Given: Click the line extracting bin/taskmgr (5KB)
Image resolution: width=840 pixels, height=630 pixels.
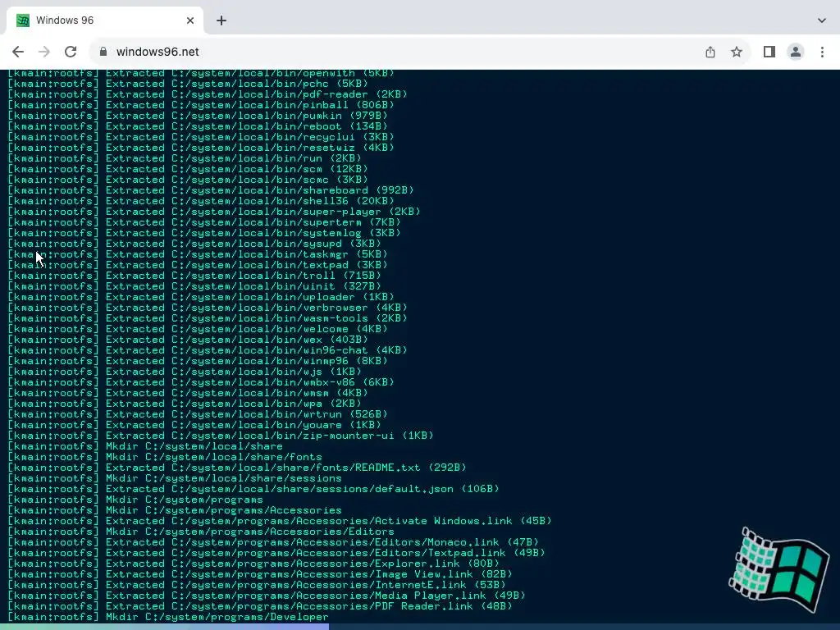Looking at the screenshot, I should pyautogui.click(x=197, y=254).
